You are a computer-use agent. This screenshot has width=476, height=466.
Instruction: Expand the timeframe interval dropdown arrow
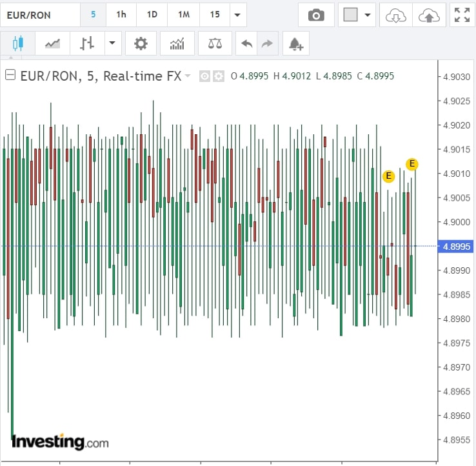(x=238, y=15)
